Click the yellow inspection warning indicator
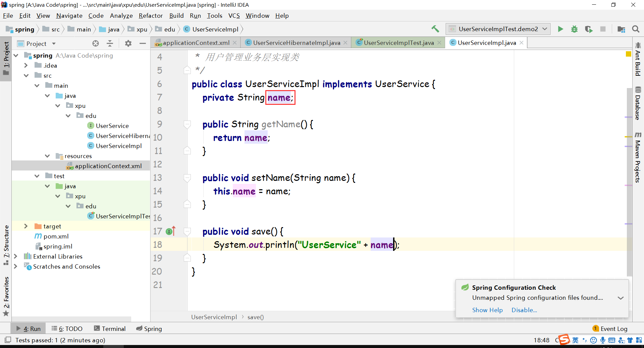644x348 pixels. [629, 54]
